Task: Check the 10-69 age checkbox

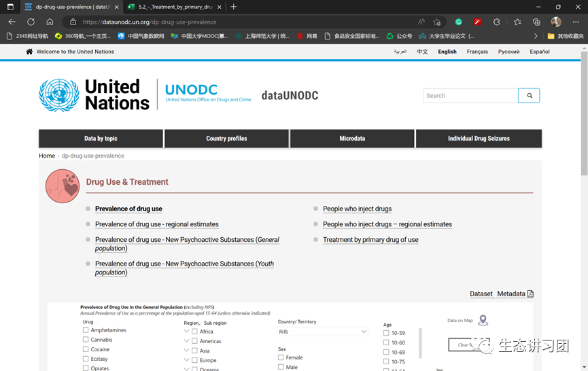Action: [386, 352]
